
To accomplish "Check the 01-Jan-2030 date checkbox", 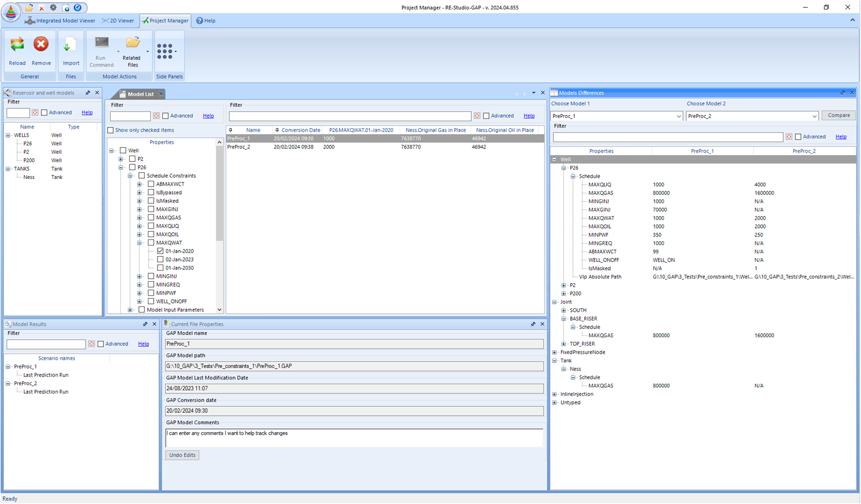I will pos(160,268).
